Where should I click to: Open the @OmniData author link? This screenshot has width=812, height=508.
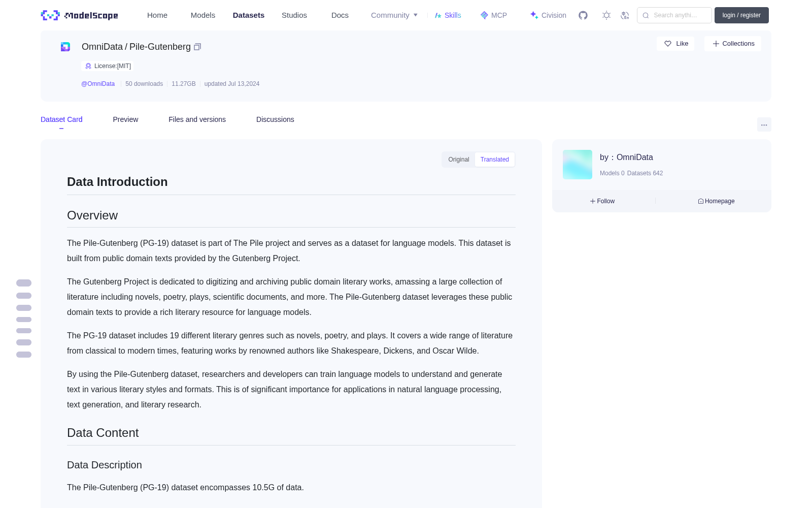(98, 84)
